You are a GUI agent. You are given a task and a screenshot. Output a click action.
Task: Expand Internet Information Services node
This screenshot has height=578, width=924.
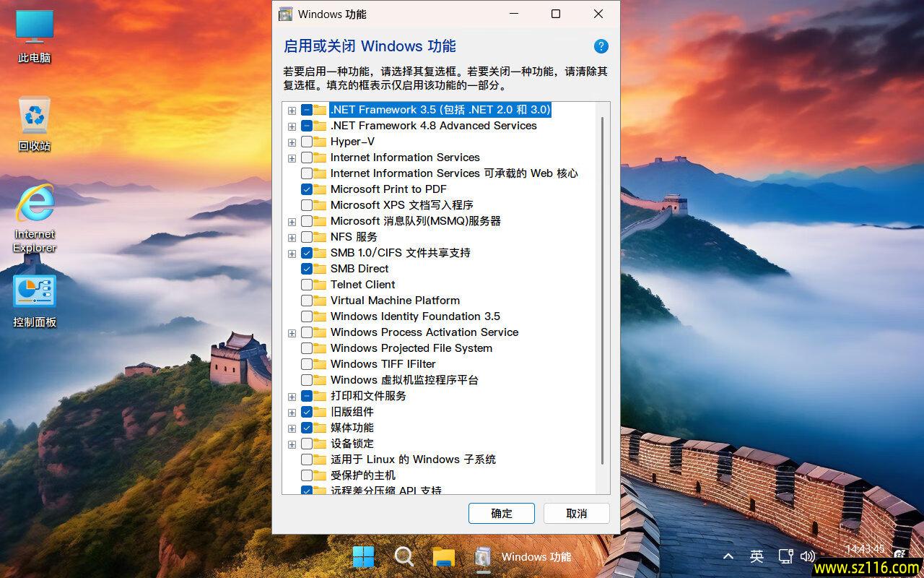pos(292,158)
